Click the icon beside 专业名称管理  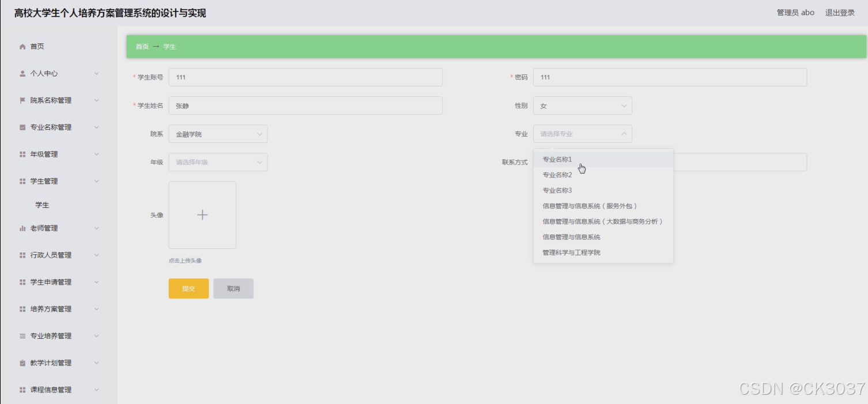[x=21, y=127]
